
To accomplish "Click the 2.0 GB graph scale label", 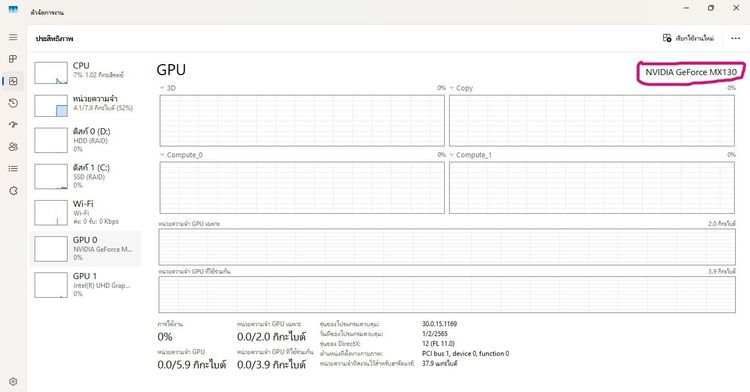I will tap(722, 224).
